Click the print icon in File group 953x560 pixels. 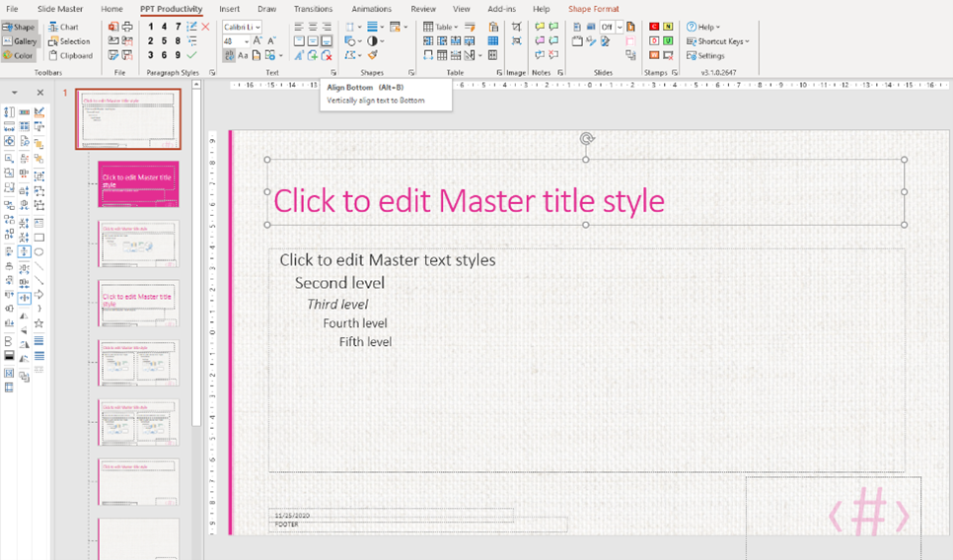[127, 27]
